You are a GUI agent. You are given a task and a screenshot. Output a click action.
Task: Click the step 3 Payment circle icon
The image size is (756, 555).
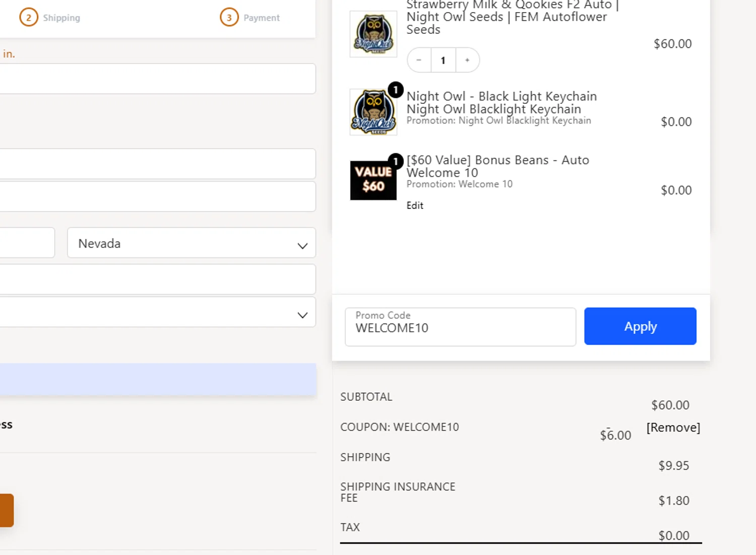pyautogui.click(x=229, y=18)
